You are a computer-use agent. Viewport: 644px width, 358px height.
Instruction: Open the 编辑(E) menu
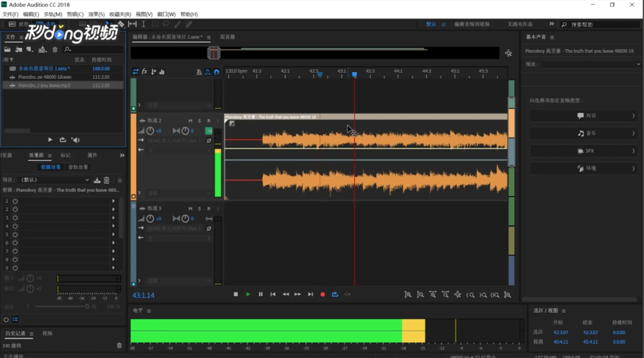(31, 14)
